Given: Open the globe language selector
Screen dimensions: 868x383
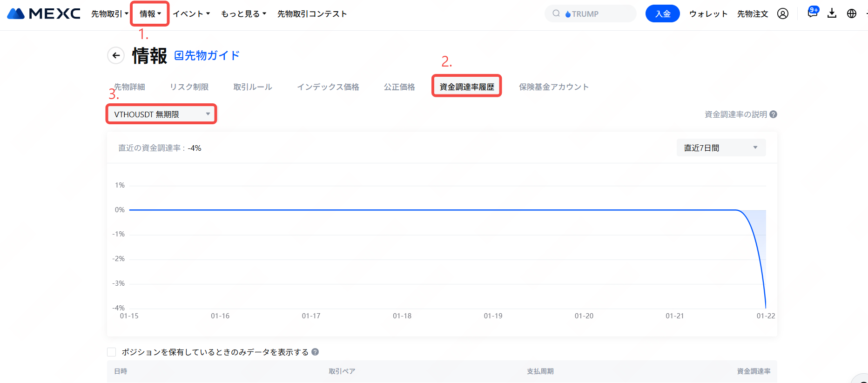Looking at the screenshot, I should 852,14.
